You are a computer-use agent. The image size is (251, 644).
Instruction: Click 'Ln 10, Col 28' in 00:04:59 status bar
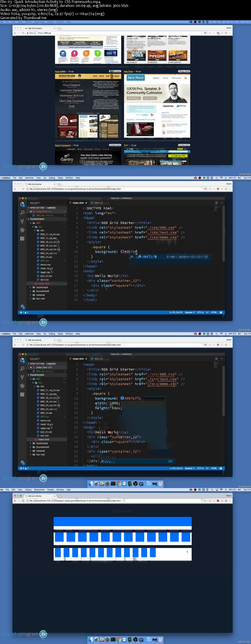[x=176, y=312]
